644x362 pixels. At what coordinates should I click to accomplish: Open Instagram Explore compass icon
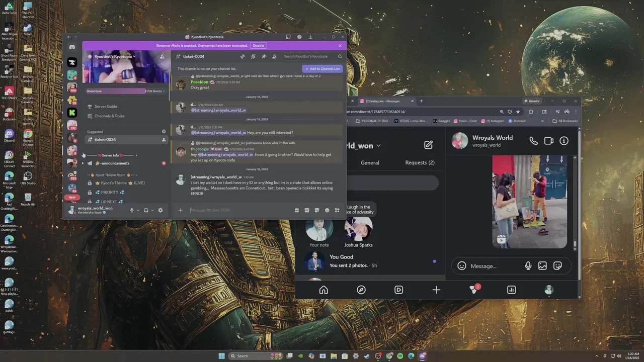tap(361, 290)
